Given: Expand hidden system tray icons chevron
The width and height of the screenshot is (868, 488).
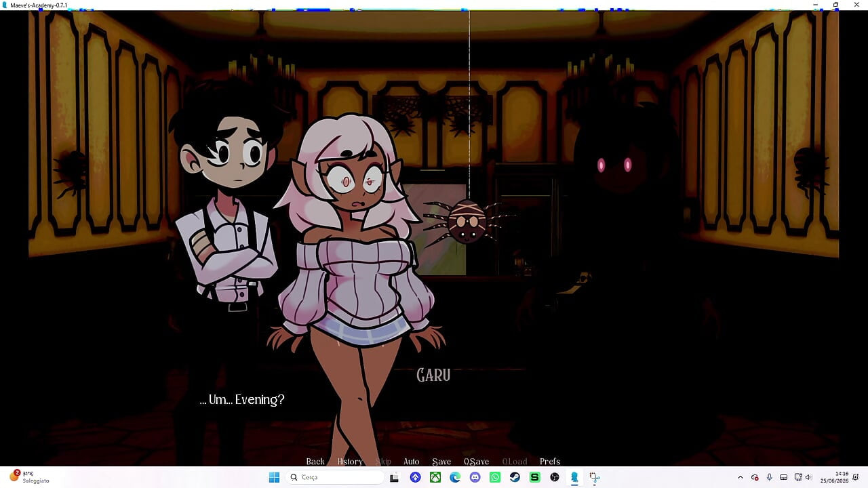Looking at the screenshot, I should coord(740,477).
